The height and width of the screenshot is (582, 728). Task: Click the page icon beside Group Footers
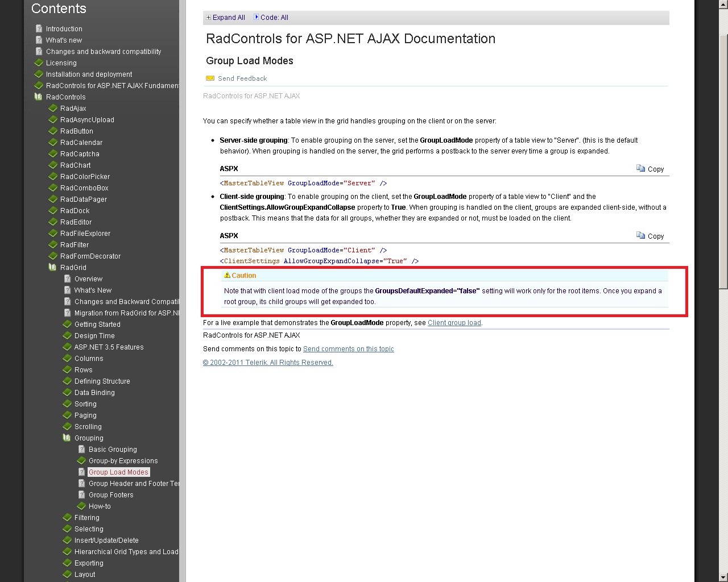[81, 494]
